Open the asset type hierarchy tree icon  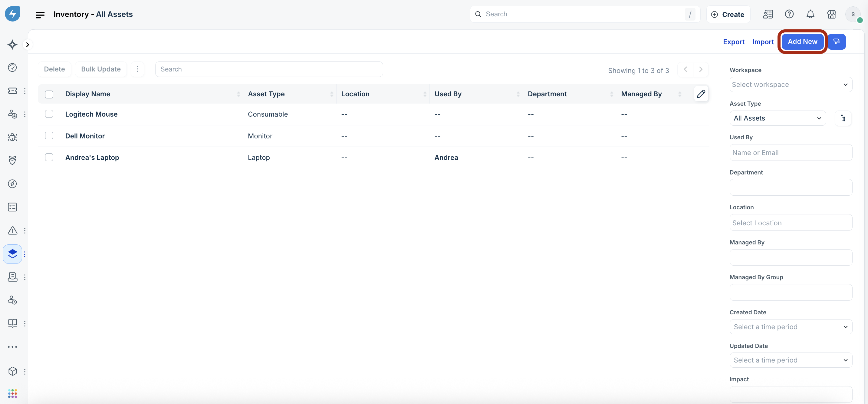tap(843, 118)
